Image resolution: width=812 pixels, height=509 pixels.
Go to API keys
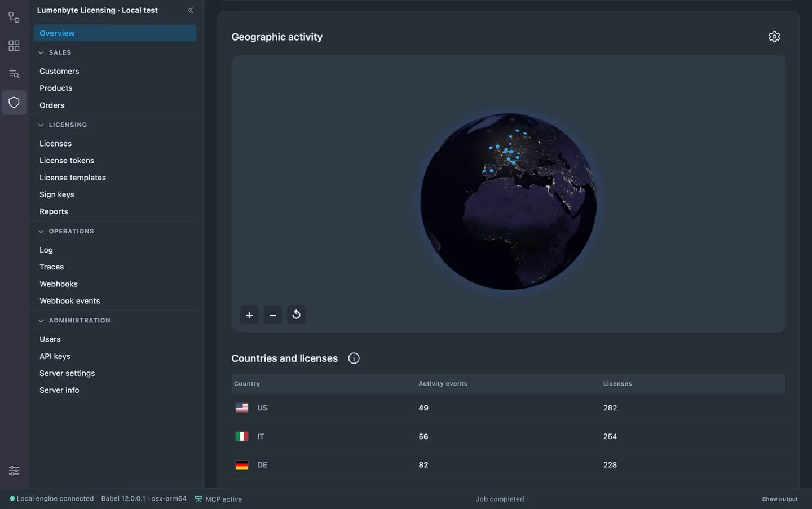[x=55, y=356]
